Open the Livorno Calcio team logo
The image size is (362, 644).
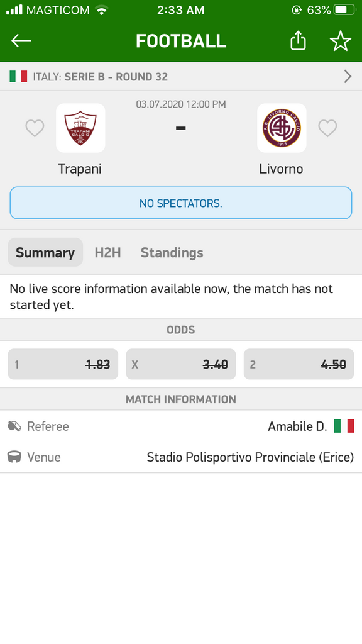[282, 128]
